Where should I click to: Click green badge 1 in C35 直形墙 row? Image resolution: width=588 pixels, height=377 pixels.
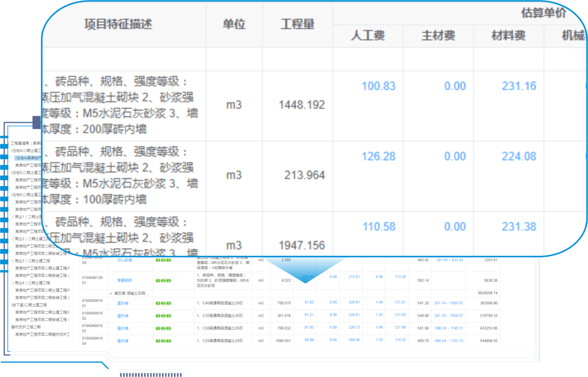(158, 316)
